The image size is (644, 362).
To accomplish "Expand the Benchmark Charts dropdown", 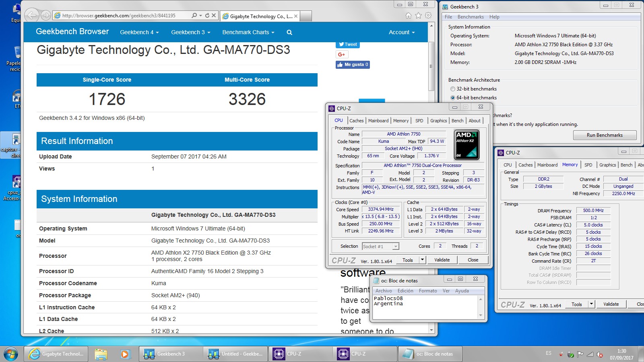I will click(x=248, y=32).
